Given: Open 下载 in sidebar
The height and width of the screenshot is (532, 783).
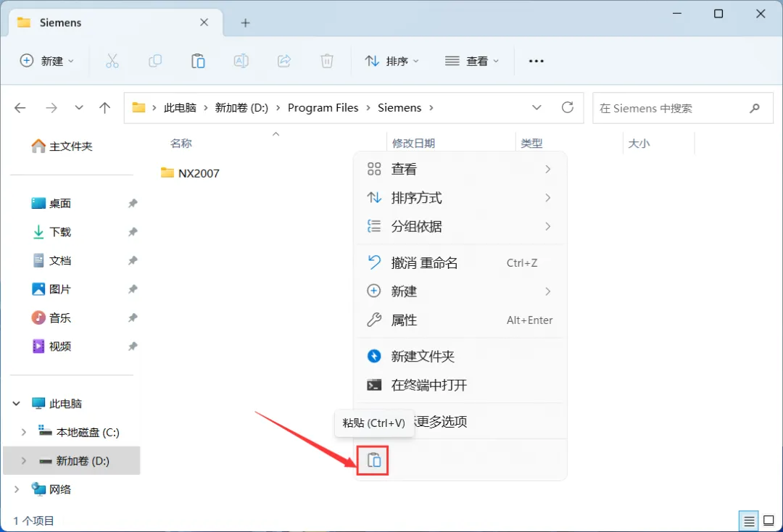Looking at the screenshot, I should 51,231.
